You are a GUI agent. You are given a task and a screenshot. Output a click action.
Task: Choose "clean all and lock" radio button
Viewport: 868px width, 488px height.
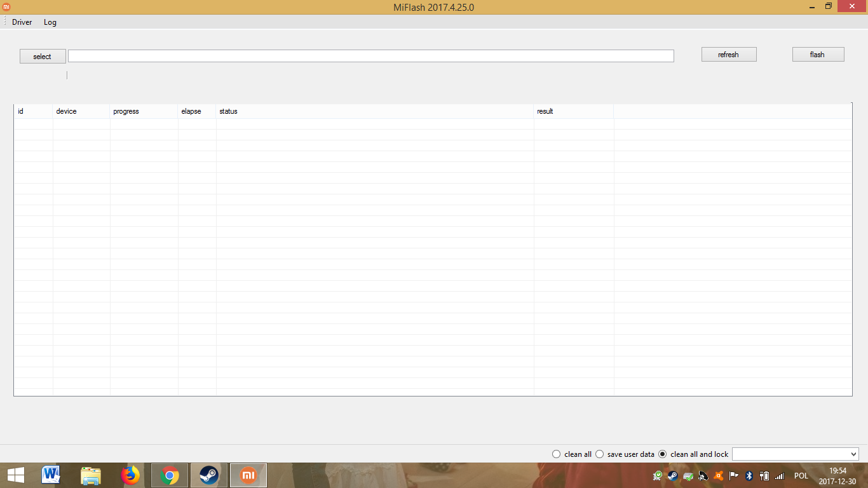tap(663, 454)
